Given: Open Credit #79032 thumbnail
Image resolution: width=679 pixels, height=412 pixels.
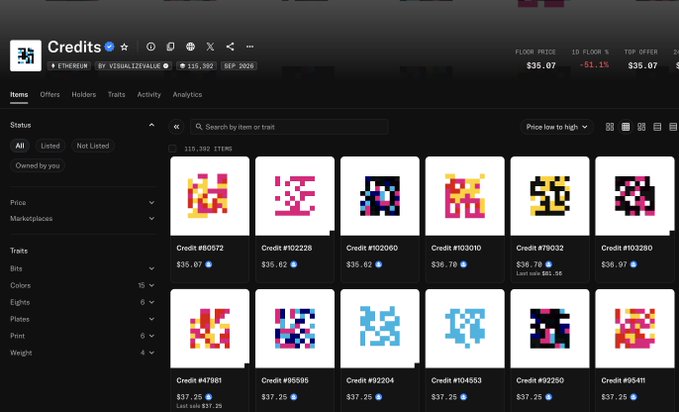Looking at the screenshot, I should (550, 196).
